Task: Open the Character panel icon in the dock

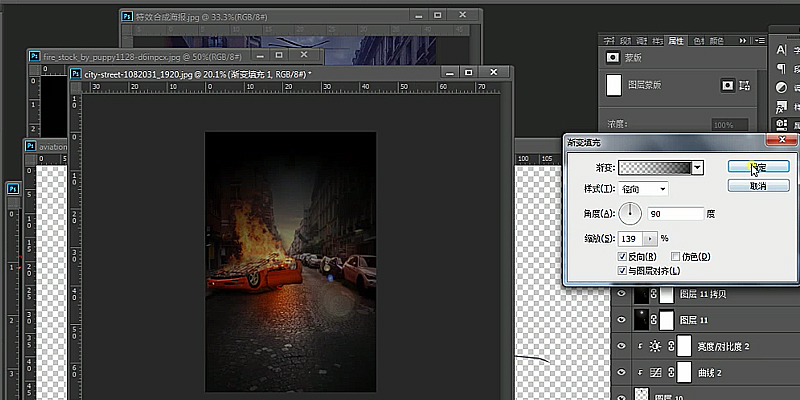Action: pos(781,49)
